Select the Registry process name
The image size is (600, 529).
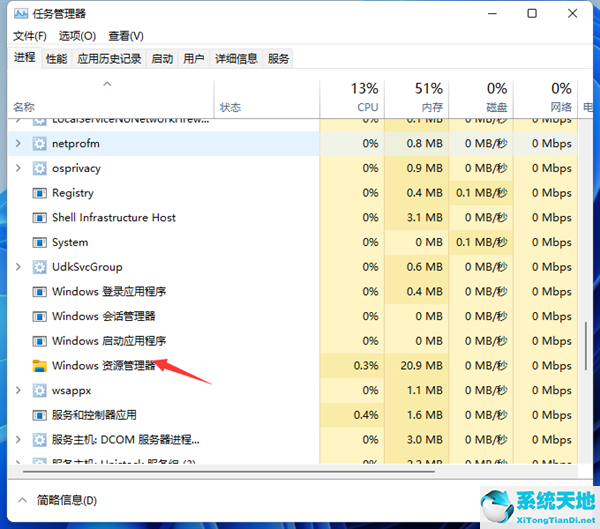pos(73,193)
